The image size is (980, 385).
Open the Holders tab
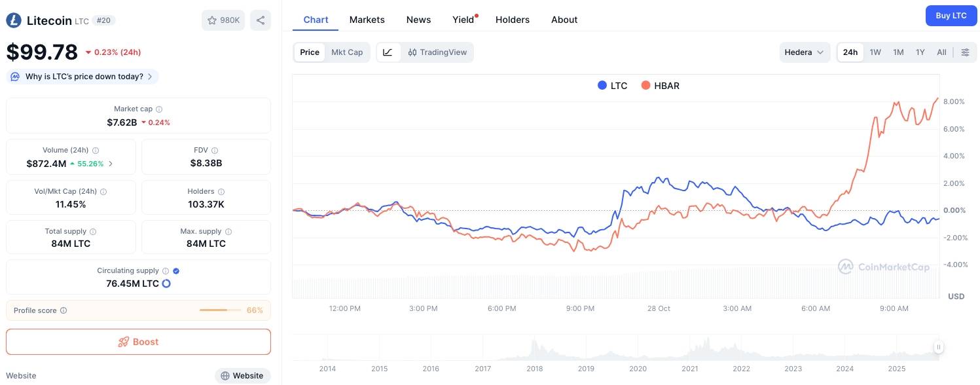(x=512, y=20)
